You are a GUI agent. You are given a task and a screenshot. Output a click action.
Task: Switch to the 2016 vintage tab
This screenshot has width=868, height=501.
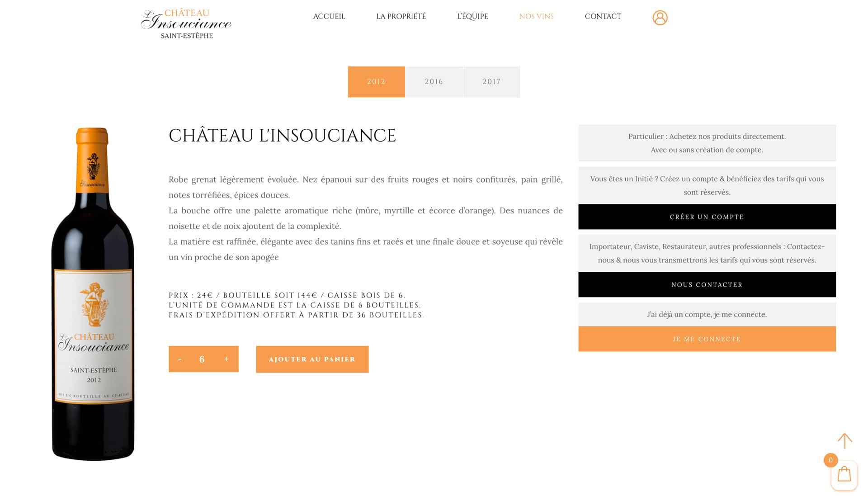pyautogui.click(x=434, y=81)
